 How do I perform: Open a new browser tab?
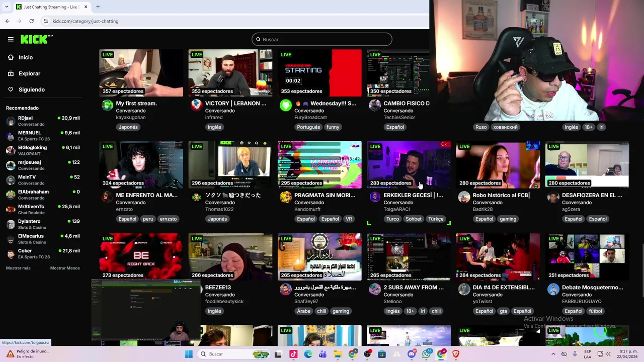[98, 7]
